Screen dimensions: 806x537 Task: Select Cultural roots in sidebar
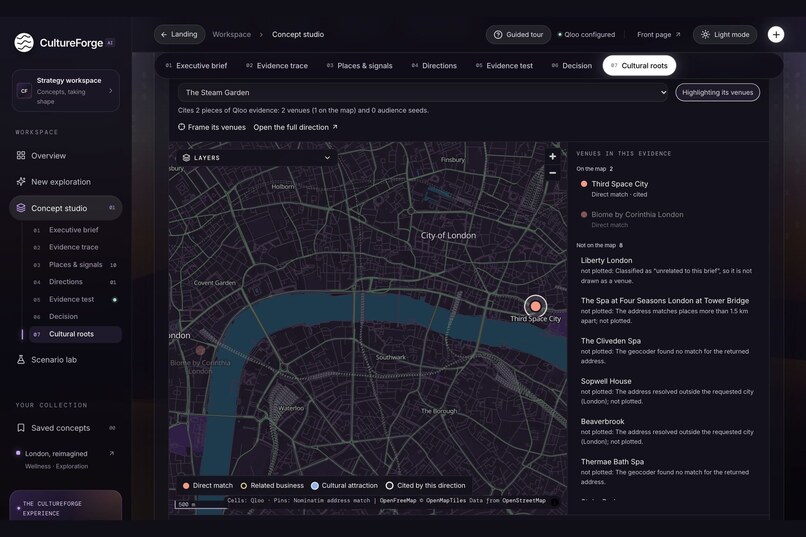[x=75, y=334]
